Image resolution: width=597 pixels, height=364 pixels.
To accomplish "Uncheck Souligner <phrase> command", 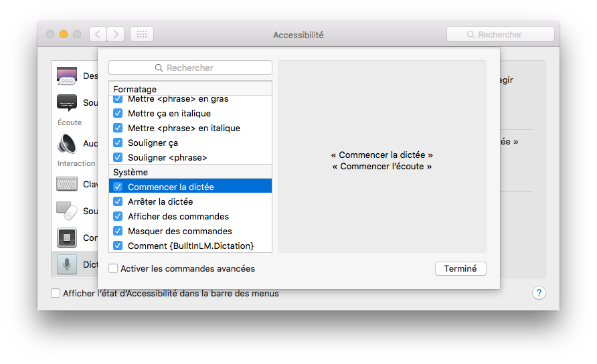I will click(x=118, y=157).
